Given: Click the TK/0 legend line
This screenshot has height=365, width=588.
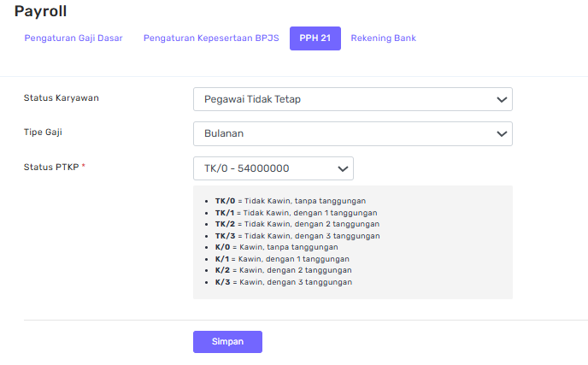Looking at the screenshot, I should 290,201.
